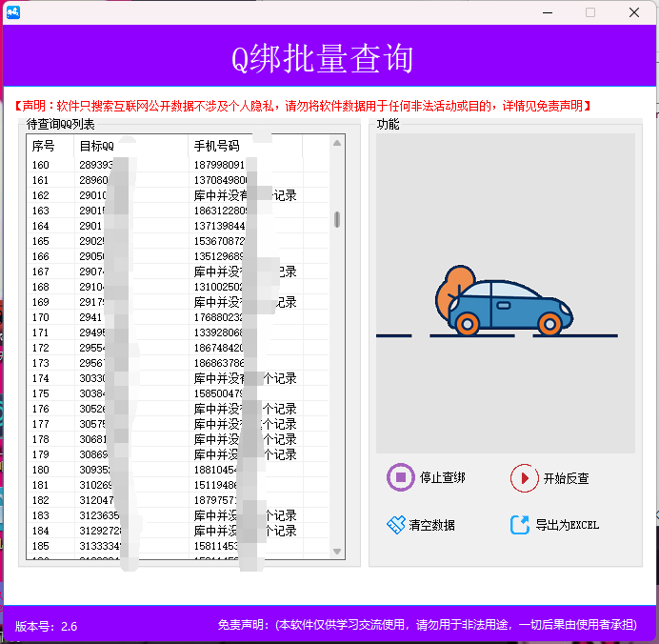The image size is (659, 644).
Task: Select row with sequence number 166
Action: 178,256
